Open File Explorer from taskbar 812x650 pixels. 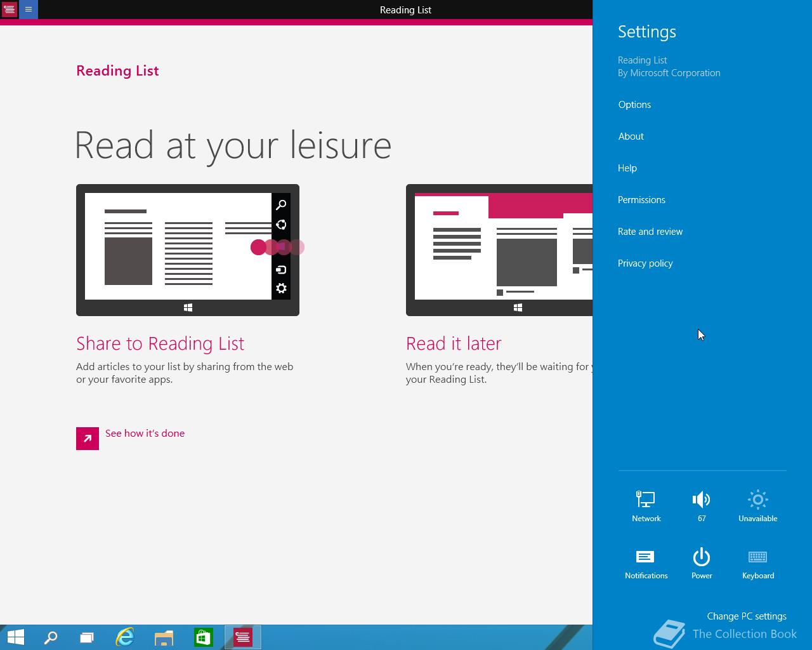164,637
